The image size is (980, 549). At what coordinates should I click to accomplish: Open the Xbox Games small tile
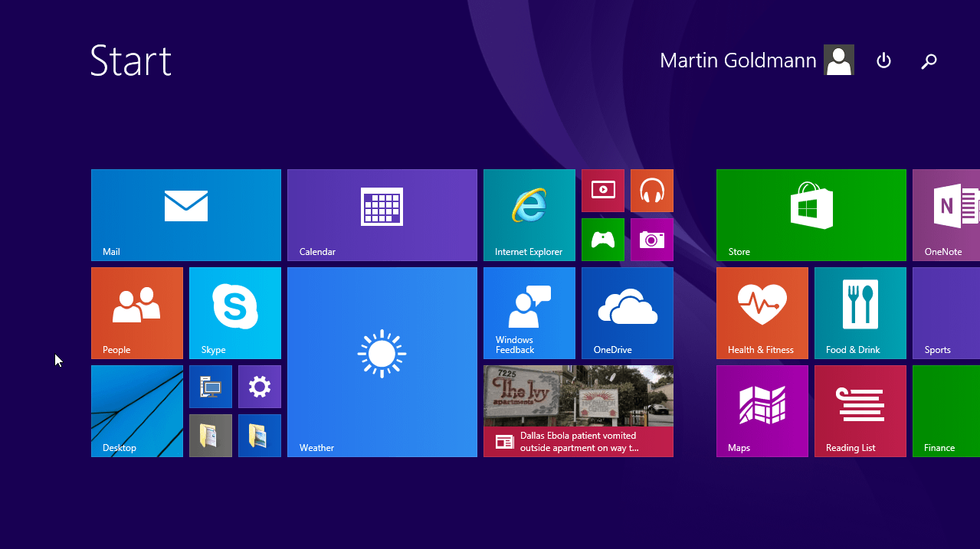click(602, 240)
